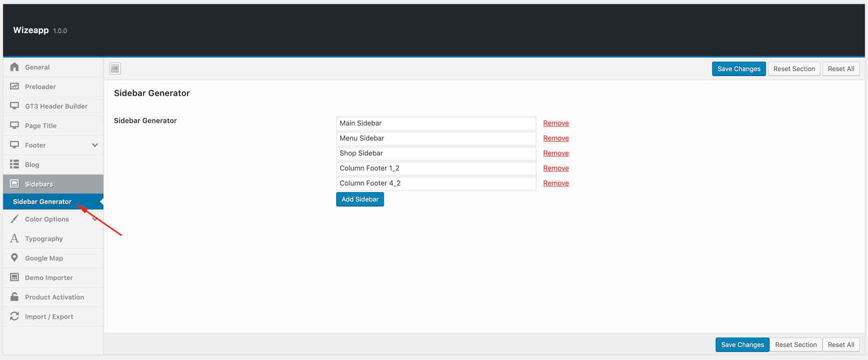
Task: Open the Product Activation section
Action: tap(53, 297)
